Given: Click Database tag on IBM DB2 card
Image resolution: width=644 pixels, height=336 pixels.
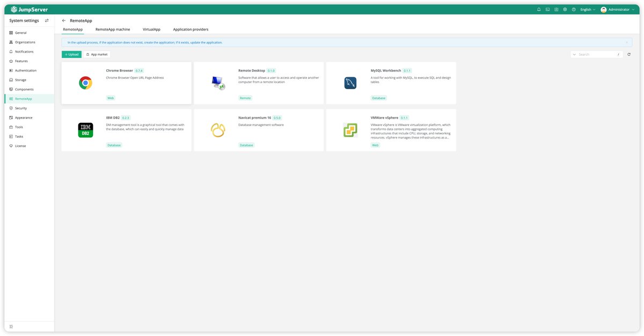Looking at the screenshot, I should (x=114, y=145).
